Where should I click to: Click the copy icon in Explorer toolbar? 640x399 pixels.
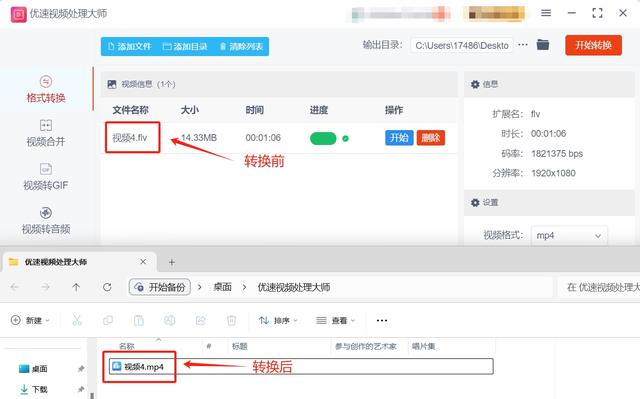[108, 321]
